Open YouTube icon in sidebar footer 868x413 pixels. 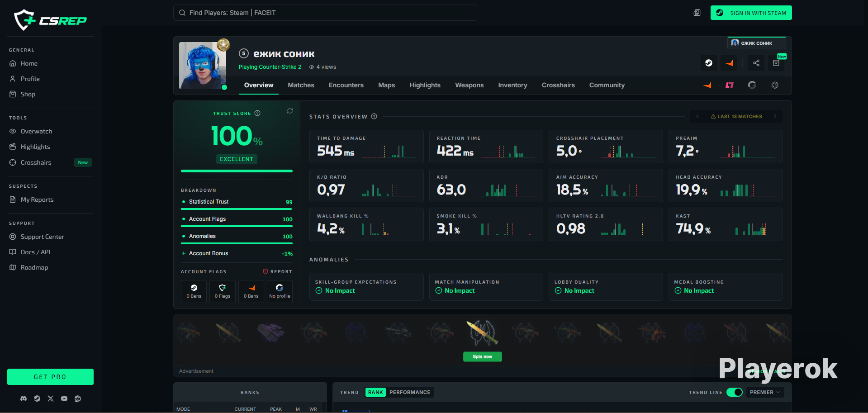(x=64, y=399)
